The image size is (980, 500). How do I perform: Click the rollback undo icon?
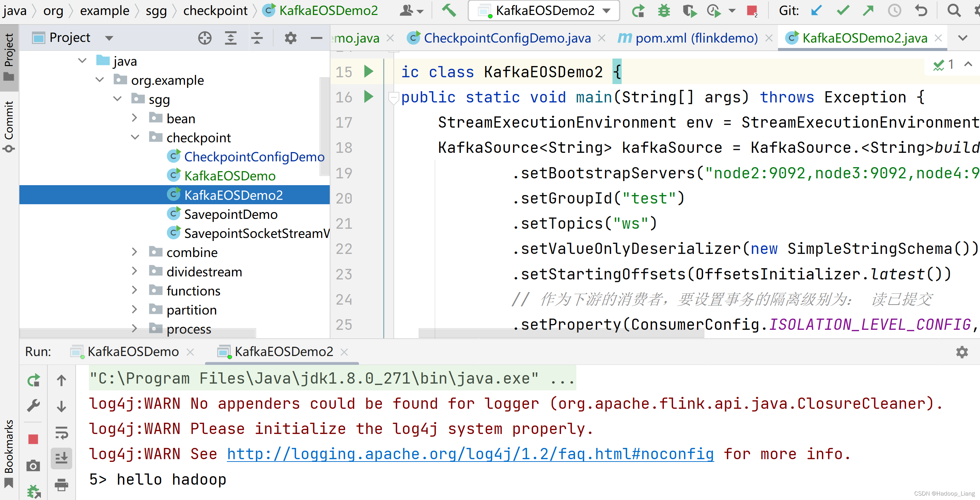[921, 11]
